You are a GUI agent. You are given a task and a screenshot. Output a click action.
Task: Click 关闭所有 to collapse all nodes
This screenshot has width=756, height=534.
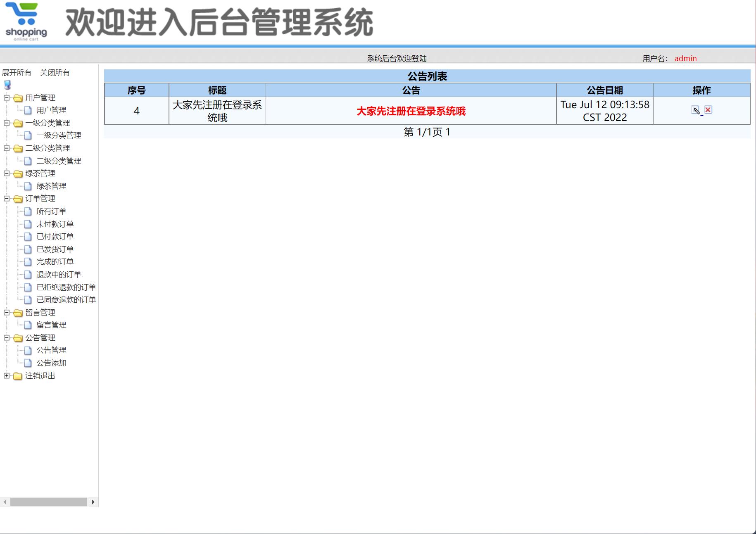coord(55,73)
